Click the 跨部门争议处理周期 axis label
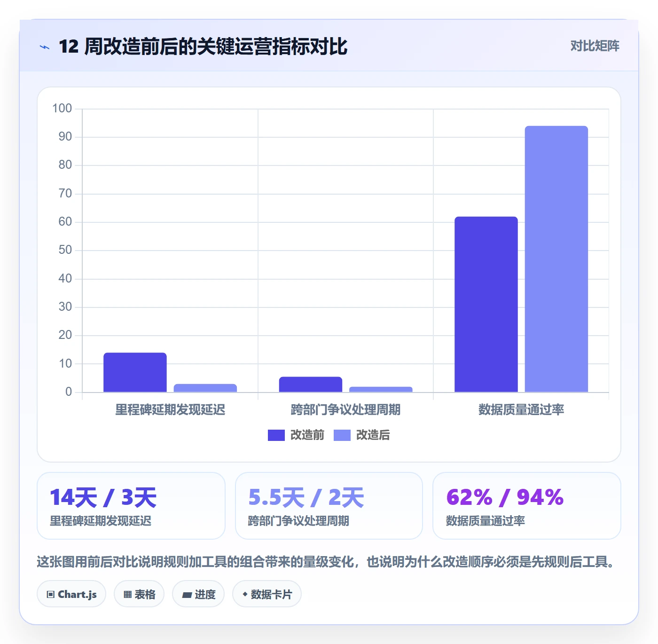This screenshot has height=644, width=658. [346, 410]
